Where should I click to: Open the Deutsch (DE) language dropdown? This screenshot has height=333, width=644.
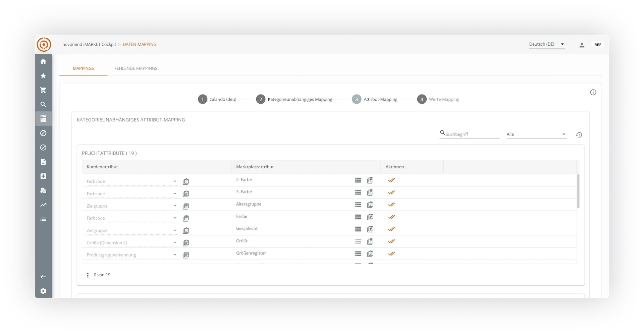coord(546,44)
